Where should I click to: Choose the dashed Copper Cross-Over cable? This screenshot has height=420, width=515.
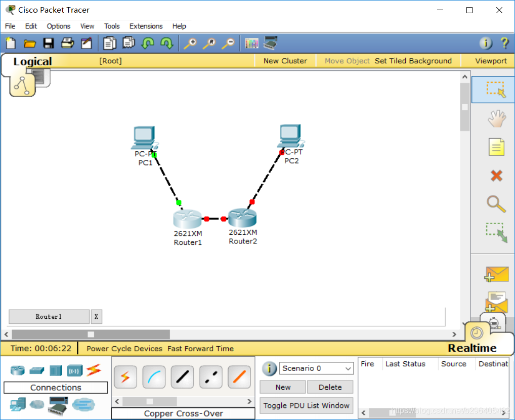(211, 376)
